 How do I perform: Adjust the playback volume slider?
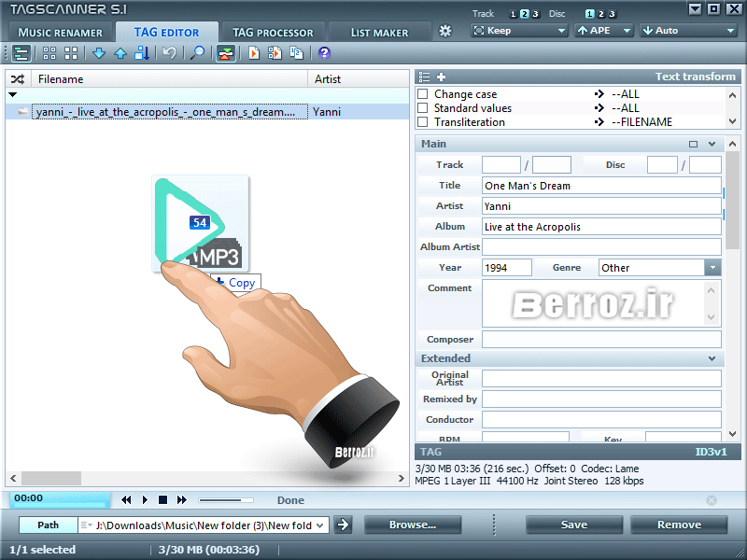point(226,500)
